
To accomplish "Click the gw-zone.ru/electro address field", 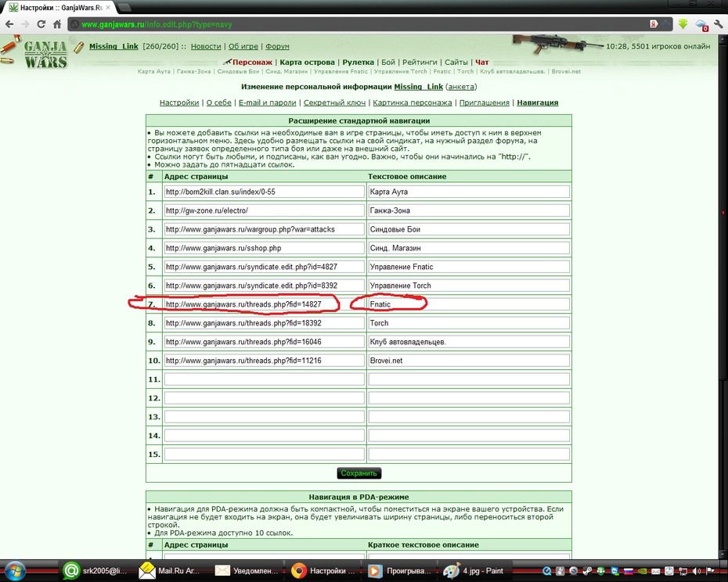I will pos(264,210).
